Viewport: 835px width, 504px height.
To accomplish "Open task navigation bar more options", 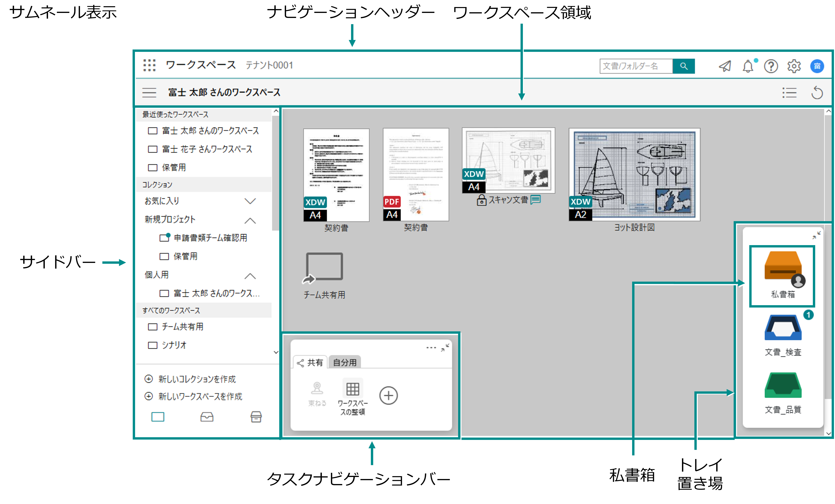I will pos(431,347).
